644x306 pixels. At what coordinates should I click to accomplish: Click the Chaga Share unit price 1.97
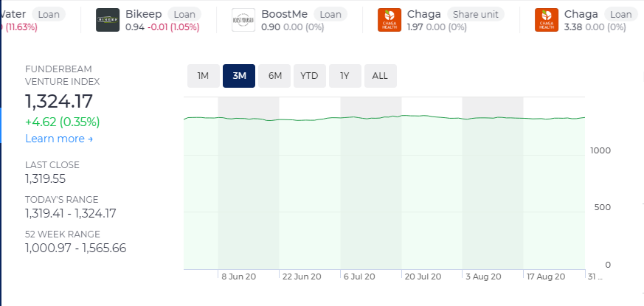415,27
